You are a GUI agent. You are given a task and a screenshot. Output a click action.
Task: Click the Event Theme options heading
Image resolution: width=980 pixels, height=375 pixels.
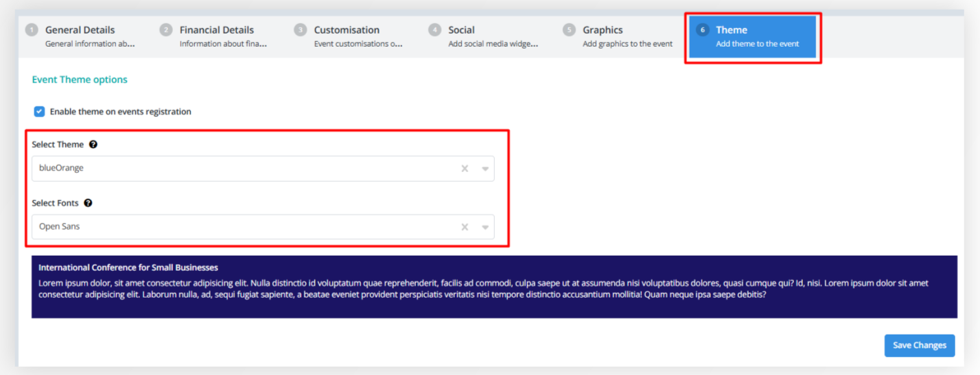[x=80, y=80]
